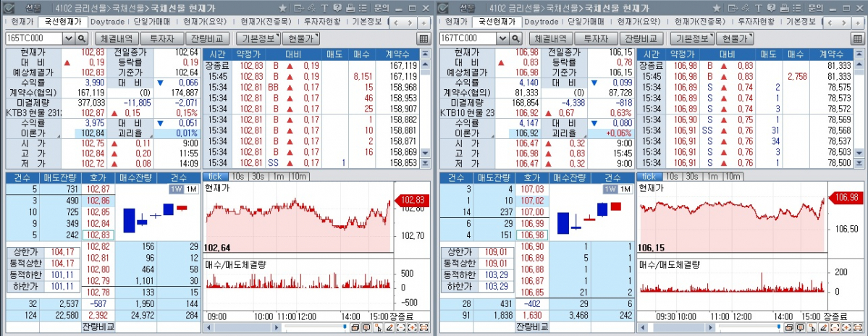Click the chart comment bubble icon under the 165TC000 chart
The height and width of the screenshot is (336, 868).
pyautogui.click(x=366, y=328)
